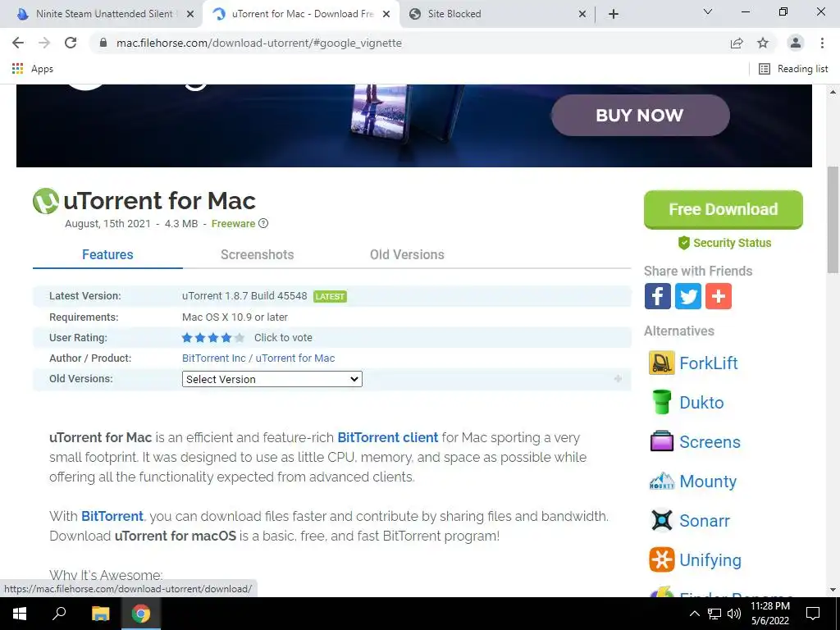Open the Freeware license link
This screenshot has height=630, width=840.
[233, 223]
